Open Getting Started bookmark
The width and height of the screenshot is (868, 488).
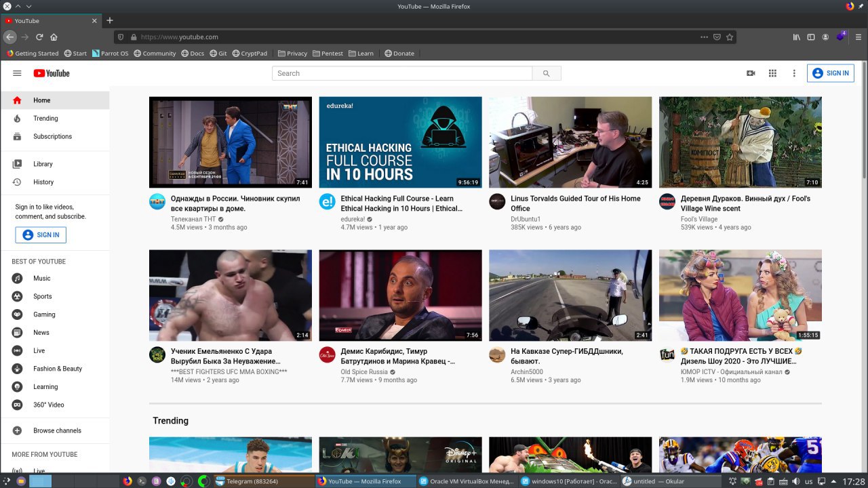tap(33, 54)
